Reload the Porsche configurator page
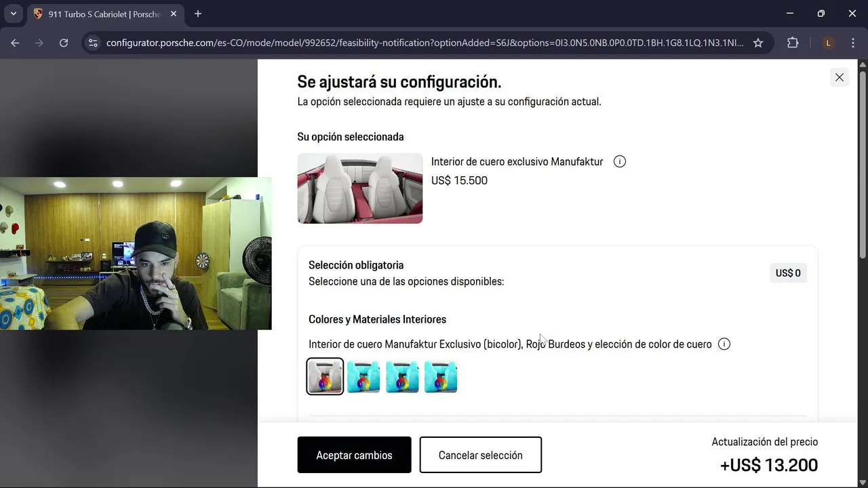868x488 pixels. click(x=64, y=43)
